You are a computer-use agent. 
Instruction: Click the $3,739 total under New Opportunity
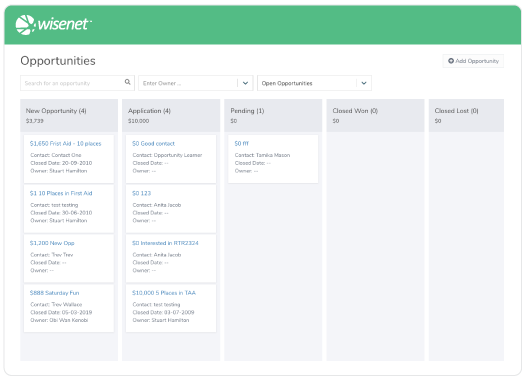pos(35,121)
